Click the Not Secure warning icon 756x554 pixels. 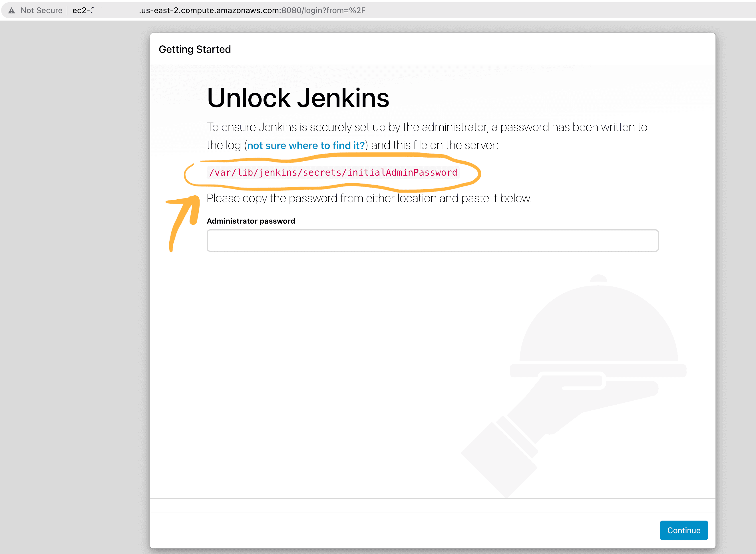[x=12, y=10]
